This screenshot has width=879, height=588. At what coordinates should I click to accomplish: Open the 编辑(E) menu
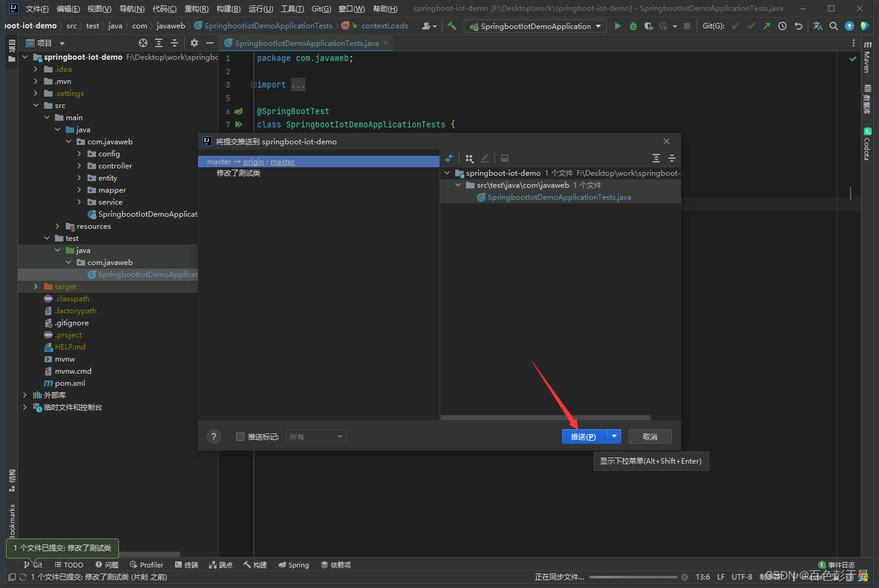coord(68,8)
